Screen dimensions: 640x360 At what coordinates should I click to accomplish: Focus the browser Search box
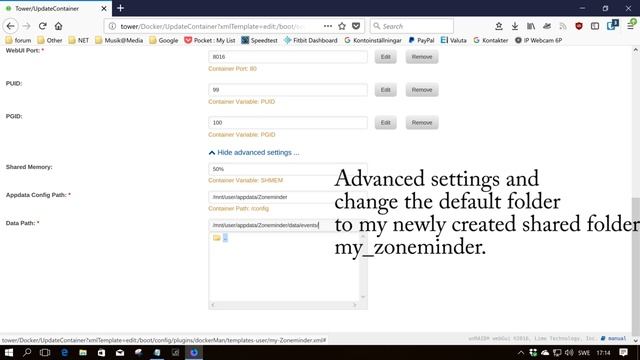pyautogui.click(x=412, y=26)
